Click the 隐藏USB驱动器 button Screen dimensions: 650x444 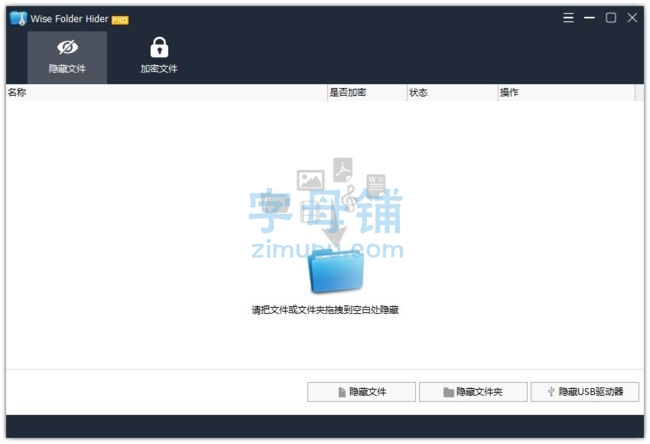(x=585, y=392)
